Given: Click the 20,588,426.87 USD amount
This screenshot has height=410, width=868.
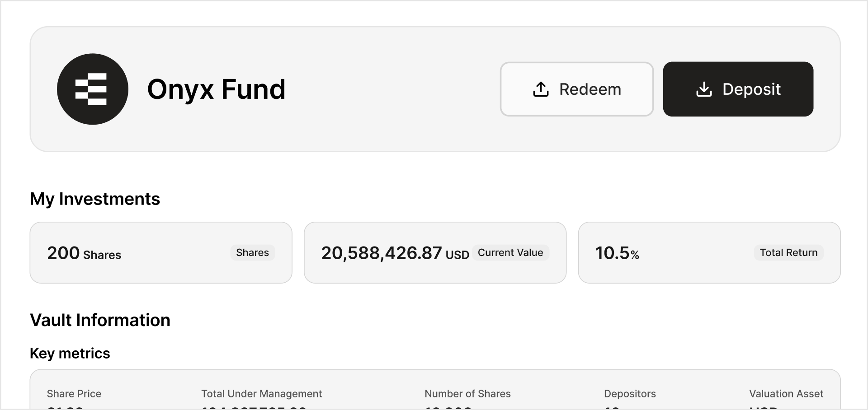Looking at the screenshot, I should (395, 253).
